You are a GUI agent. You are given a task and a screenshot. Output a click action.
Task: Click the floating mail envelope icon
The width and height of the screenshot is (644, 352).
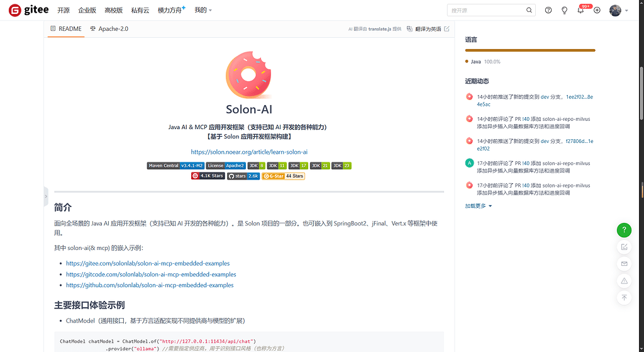click(625, 264)
